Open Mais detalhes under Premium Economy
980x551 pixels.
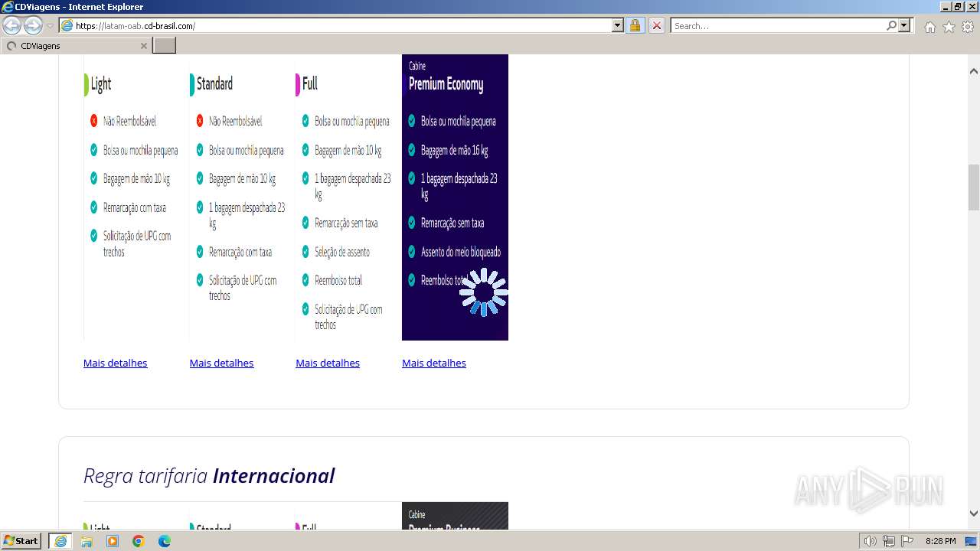pyautogui.click(x=434, y=363)
